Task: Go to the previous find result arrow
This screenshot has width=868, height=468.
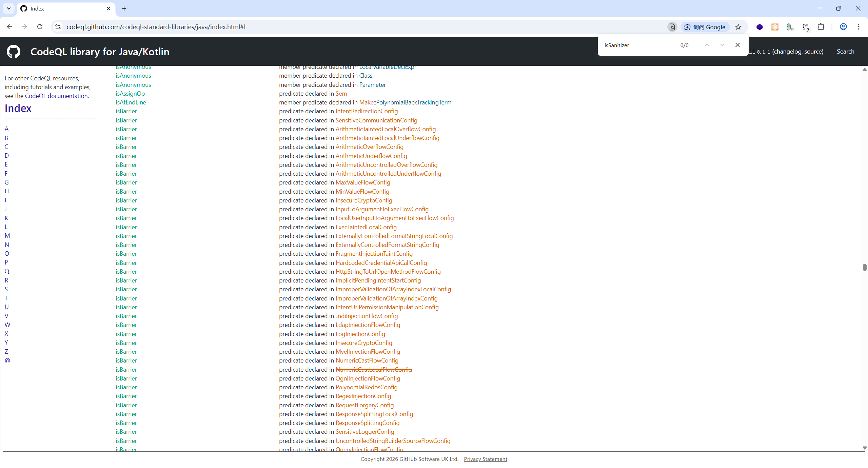Action: tap(707, 45)
